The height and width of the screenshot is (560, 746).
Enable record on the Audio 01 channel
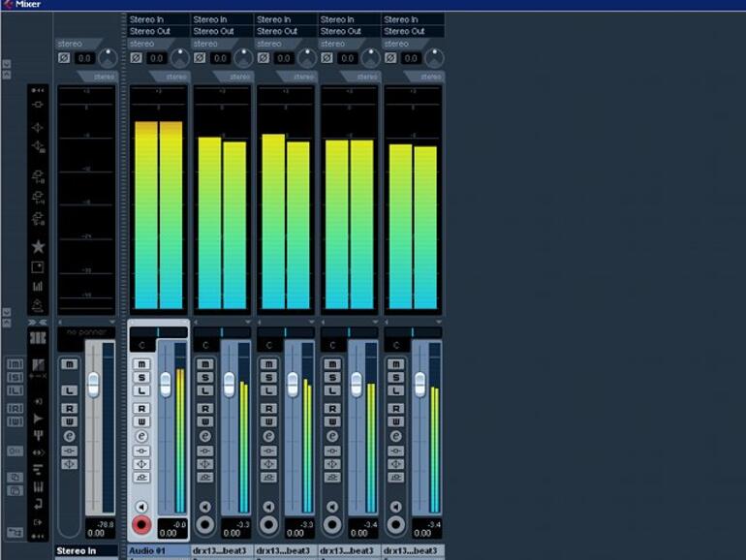coord(141,524)
